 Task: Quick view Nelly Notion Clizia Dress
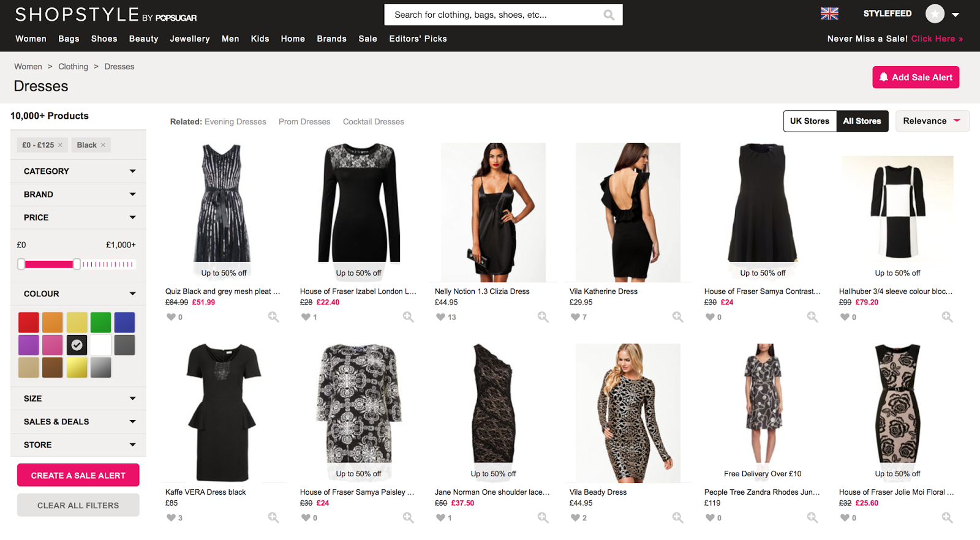[x=543, y=317]
